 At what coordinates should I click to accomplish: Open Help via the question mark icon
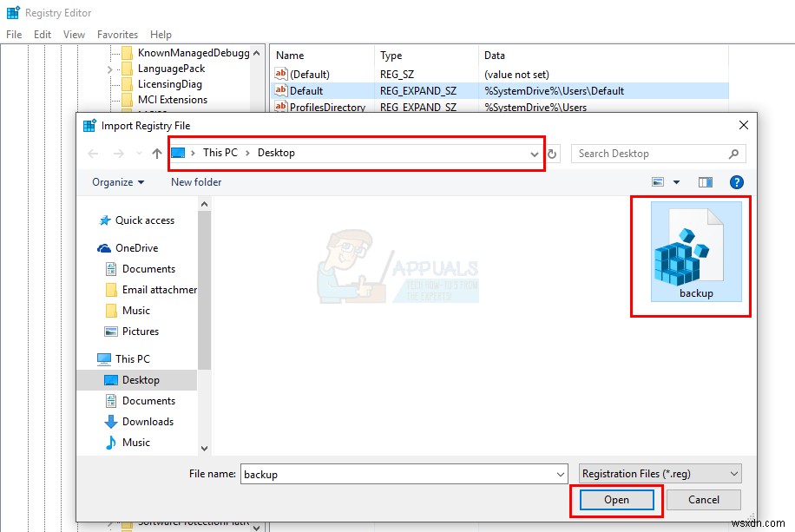click(736, 182)
